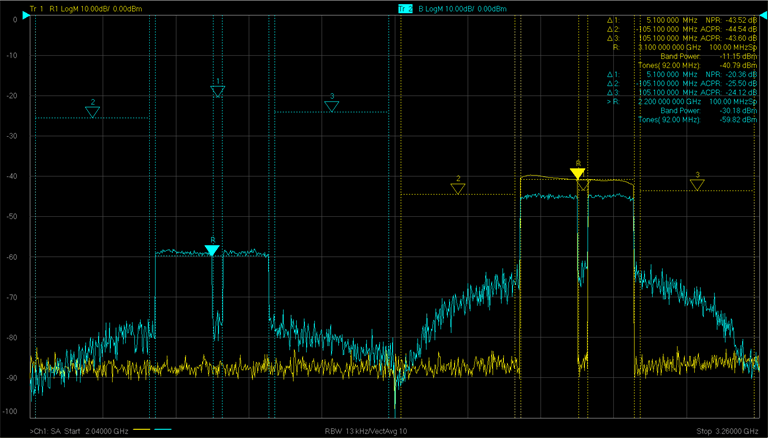
Task: Click the 0 dB reference level axis label
Action: click(x=14, y=20)
